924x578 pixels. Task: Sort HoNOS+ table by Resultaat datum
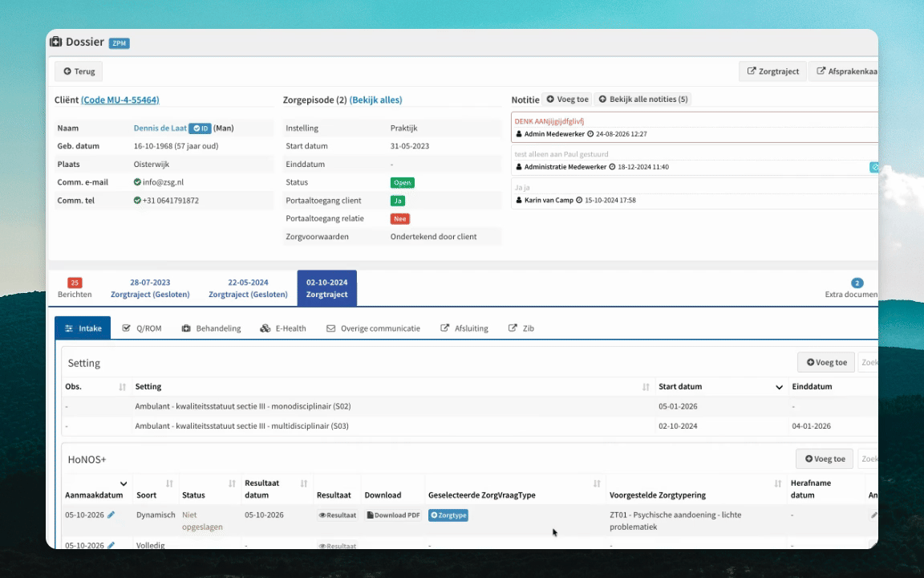coord(303,483)
